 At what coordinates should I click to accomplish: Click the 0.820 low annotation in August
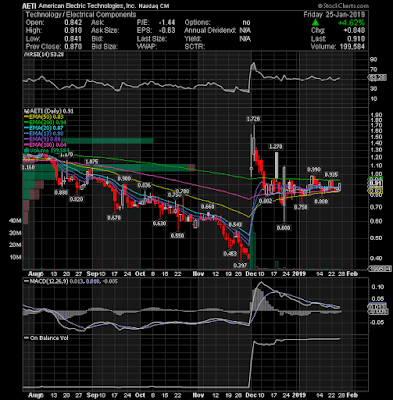pyautogui.click(x=77, y=199)
